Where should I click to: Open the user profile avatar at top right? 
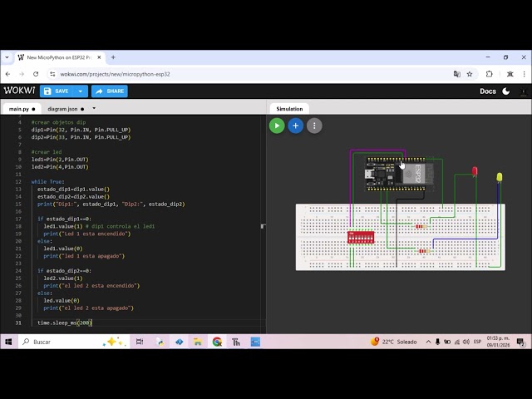coord(523,91)
